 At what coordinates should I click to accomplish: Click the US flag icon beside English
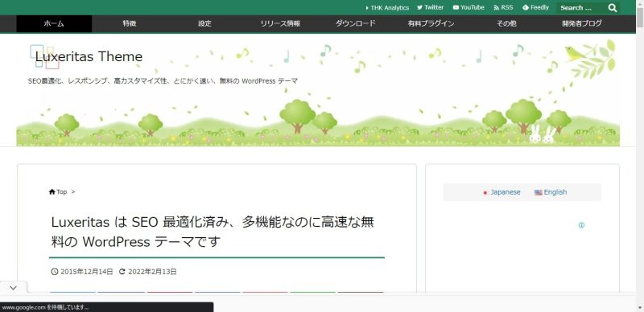pyautogui.click(x=539, y=192)
